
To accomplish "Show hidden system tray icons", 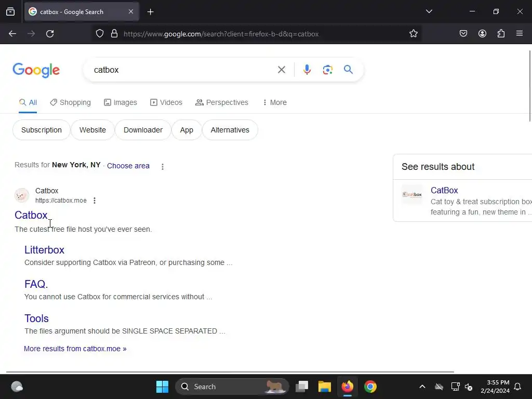I will click(422, 387).
